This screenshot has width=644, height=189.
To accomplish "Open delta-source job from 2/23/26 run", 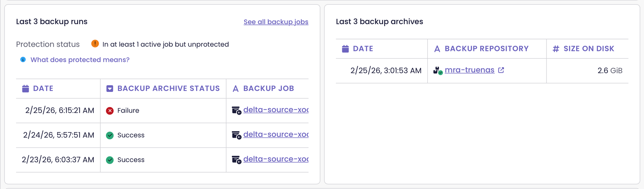I will point(276,159).
